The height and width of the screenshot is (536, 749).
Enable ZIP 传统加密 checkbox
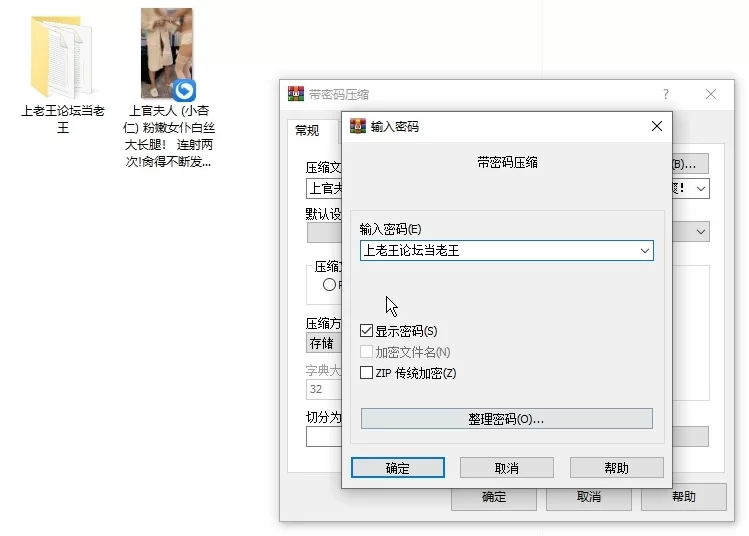point(366,373)
